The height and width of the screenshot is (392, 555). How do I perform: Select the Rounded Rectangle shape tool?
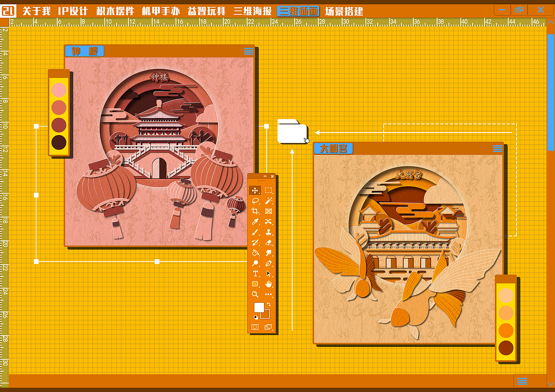255,284
